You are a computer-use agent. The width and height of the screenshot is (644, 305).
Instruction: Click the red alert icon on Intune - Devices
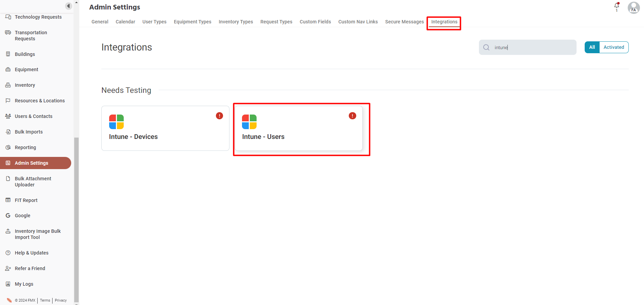point(220,116)
